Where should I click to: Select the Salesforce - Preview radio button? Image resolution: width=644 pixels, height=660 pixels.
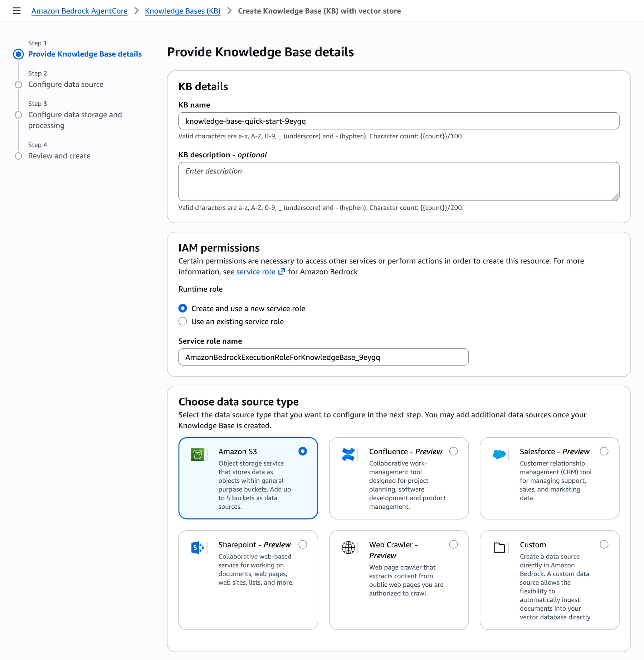604,451
